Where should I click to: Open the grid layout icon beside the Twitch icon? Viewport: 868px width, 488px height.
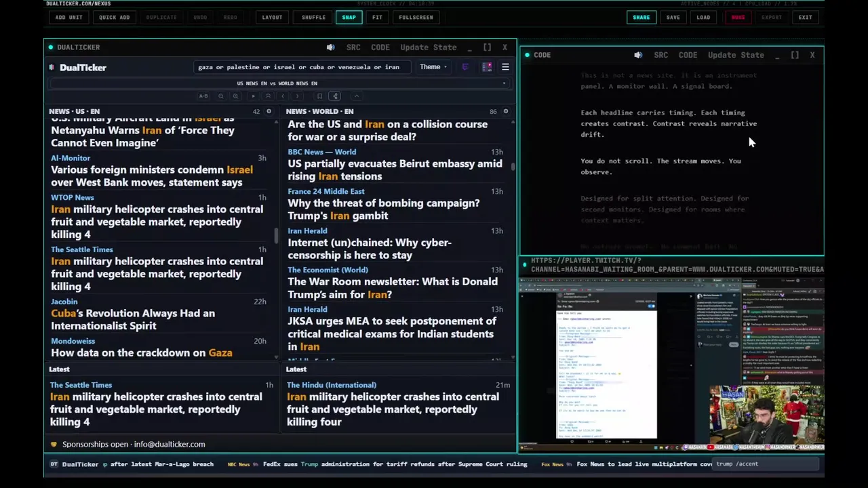click(486, 67)
